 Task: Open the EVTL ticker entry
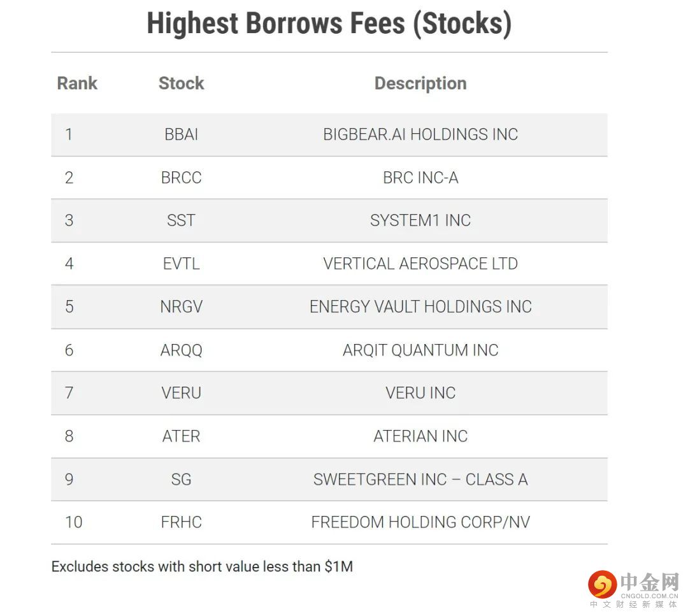(181, 264)
